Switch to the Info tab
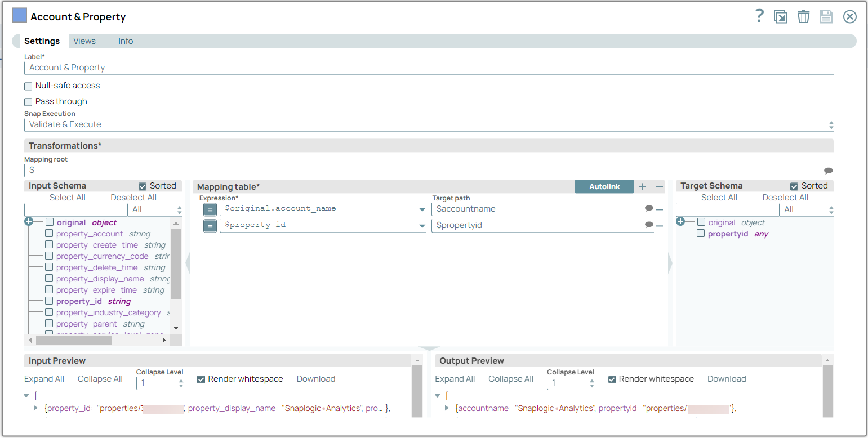Image resolution: width=868 pixels, height=438 pixels. 125,41
